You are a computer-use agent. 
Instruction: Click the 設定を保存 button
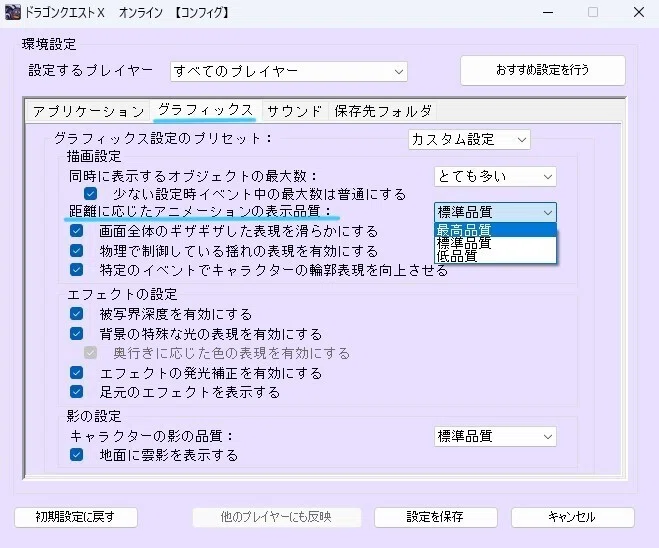click(435, 517)
